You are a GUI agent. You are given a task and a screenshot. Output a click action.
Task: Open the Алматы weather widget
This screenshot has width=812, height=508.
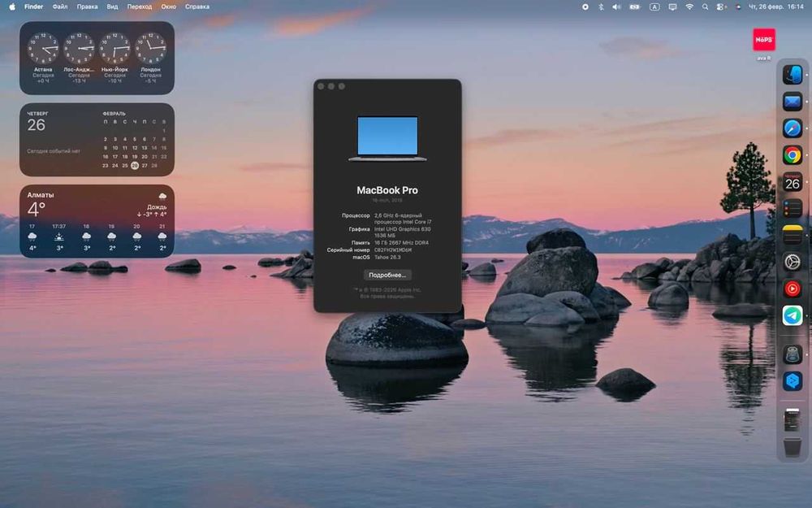[97, 221]
